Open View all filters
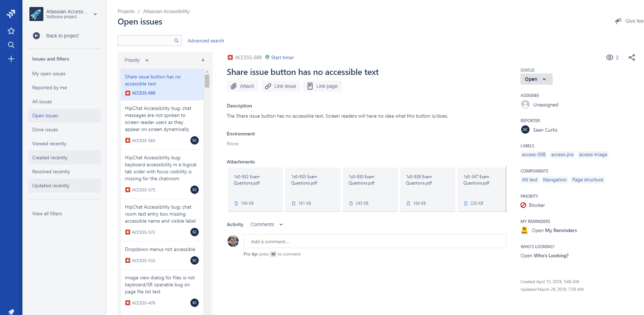 tap(64, 213)
